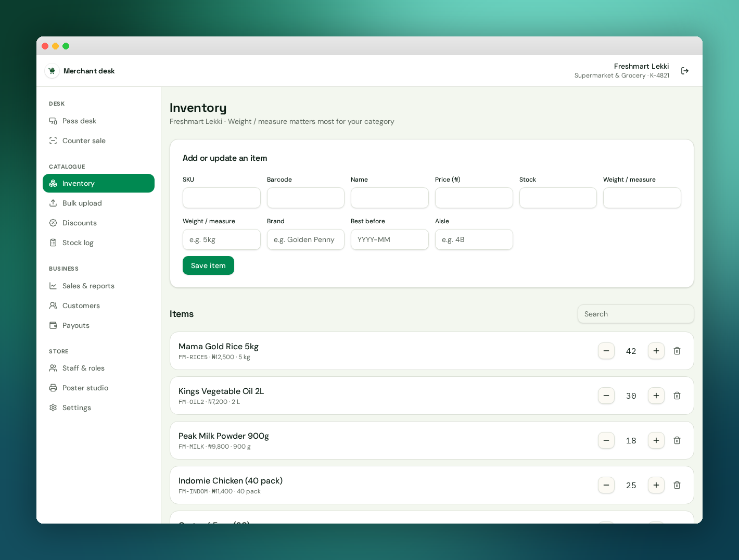
Task: Increase stock for Peak Milk Powder 900g
Action: (x=656, y=440)
